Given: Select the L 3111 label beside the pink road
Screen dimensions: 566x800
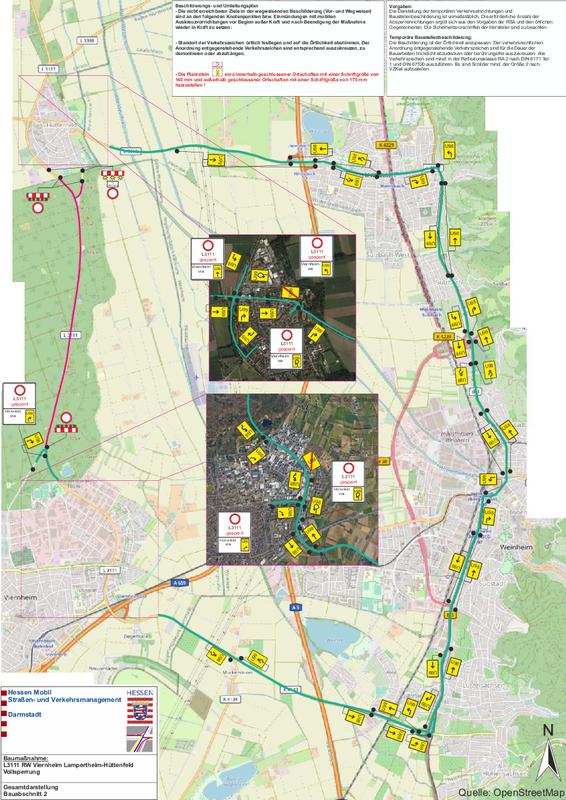Looking at the screenshot, I should (x=71, y=335).
